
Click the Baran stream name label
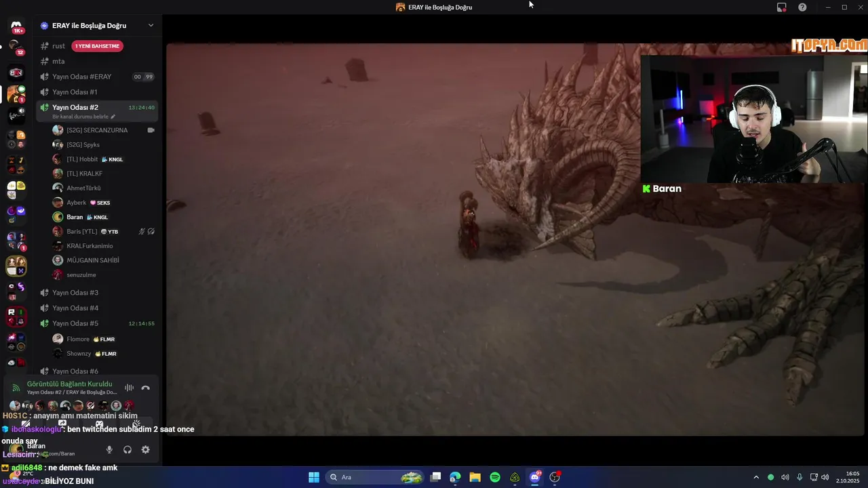pos(662,189)
